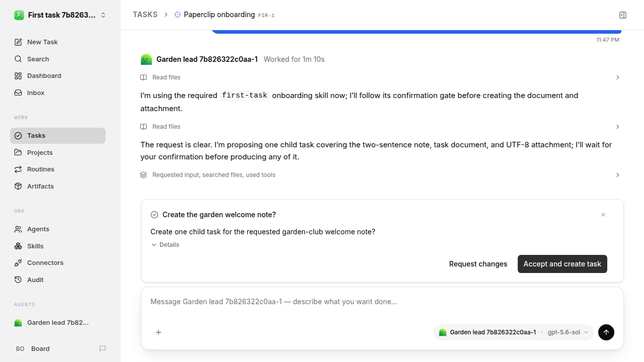Click the Paperclip onboarding task title
Screen dimensions: 644x362
[x=219, y=15]
